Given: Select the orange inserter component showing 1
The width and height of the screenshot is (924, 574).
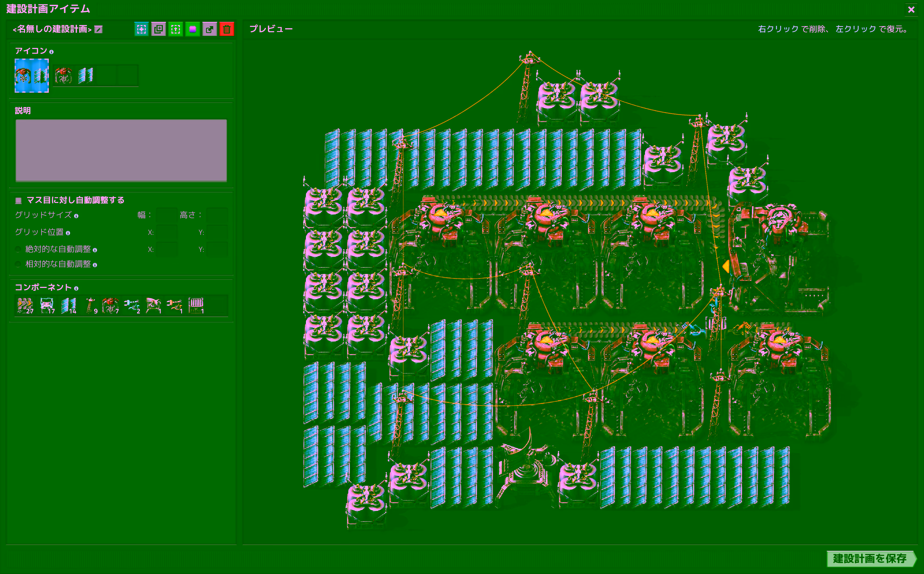Looking at the screenshot, I should point(175,306).
